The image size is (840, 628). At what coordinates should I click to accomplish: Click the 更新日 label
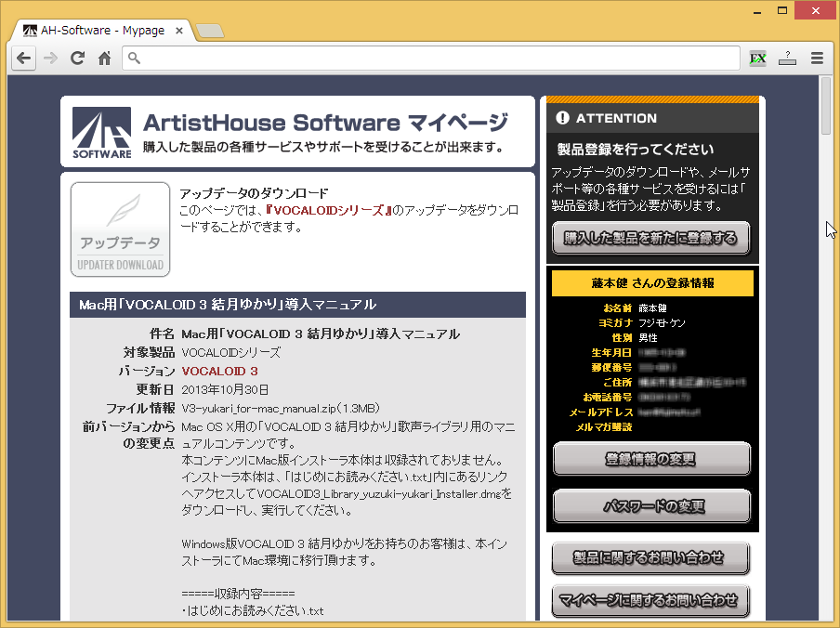(155, 390)
